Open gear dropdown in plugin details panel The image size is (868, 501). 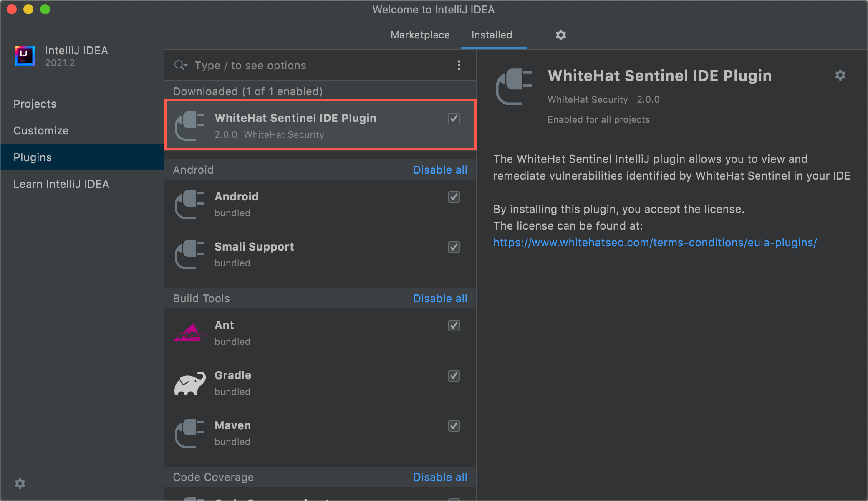click(x=840, y=75)
